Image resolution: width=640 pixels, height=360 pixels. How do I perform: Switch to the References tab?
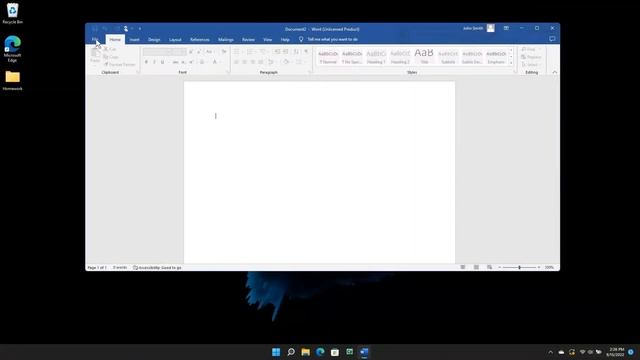pos(200,40)
